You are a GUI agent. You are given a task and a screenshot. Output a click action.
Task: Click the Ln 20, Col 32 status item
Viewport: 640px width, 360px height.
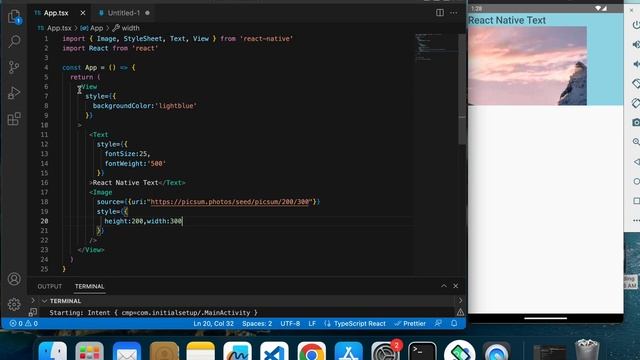click(x=213, y=324)
